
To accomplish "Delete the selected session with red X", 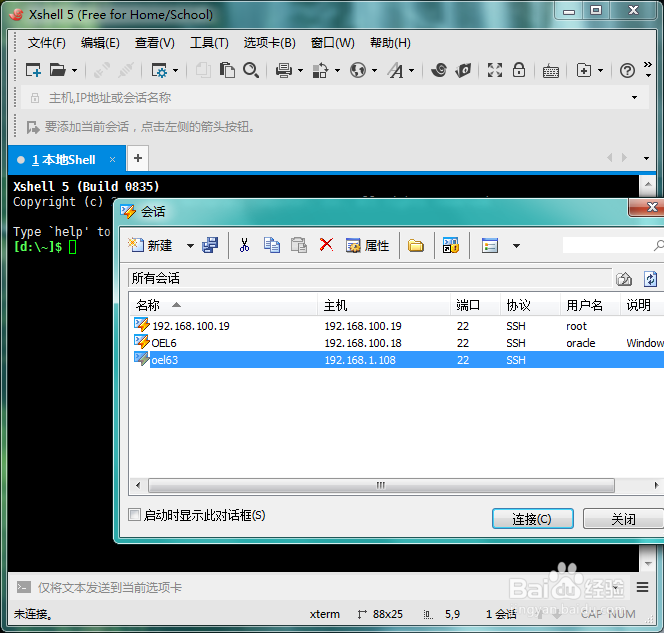I will pyautogui.click(x=326, y=245).
